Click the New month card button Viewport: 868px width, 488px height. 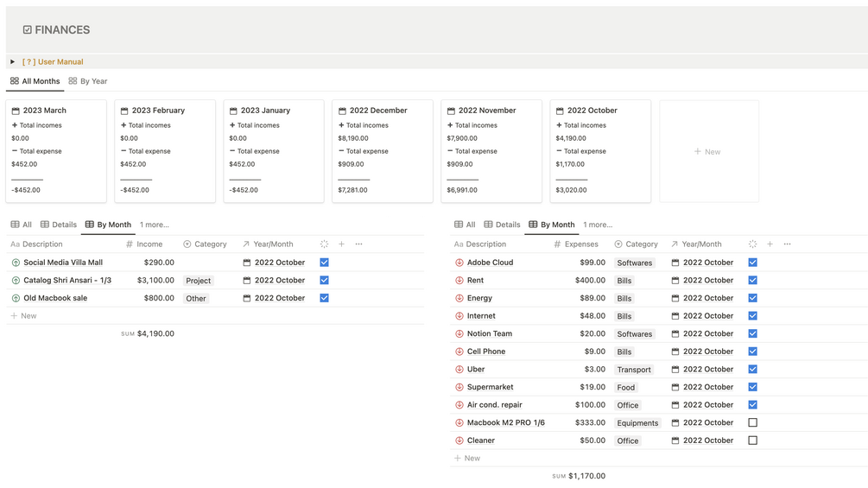click(708, 151)
